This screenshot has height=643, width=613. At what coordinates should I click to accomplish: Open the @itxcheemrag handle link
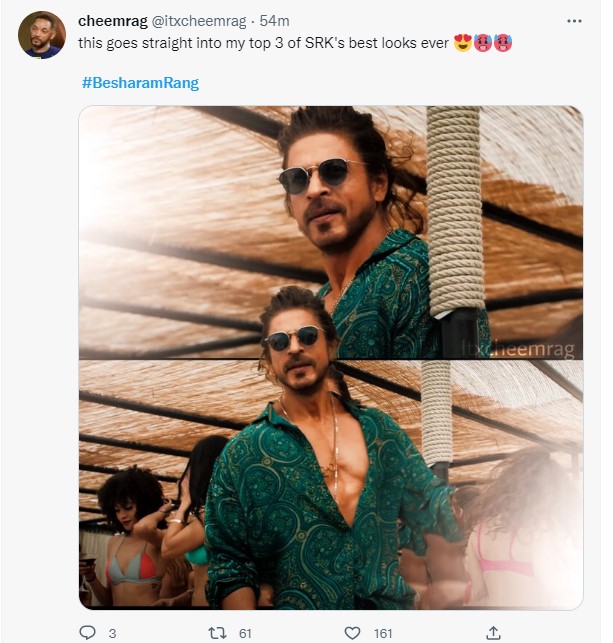pos(197,21)
